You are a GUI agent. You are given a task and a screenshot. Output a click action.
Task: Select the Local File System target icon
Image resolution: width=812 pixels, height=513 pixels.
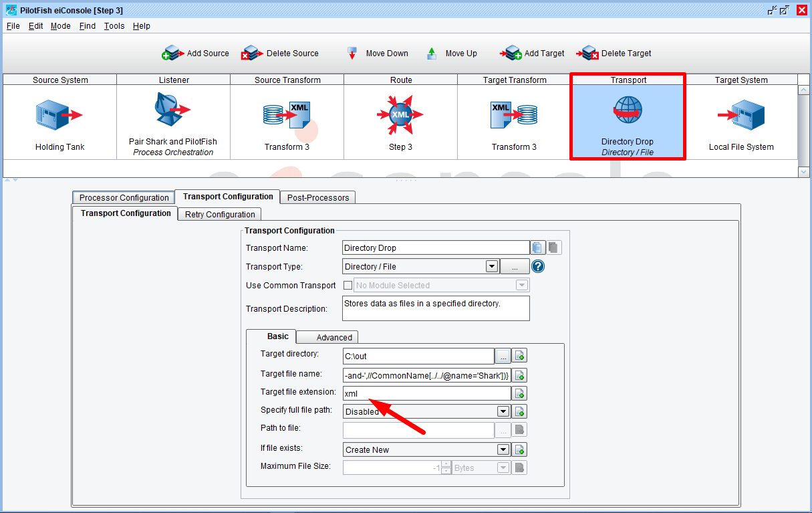tap(741, 115)
